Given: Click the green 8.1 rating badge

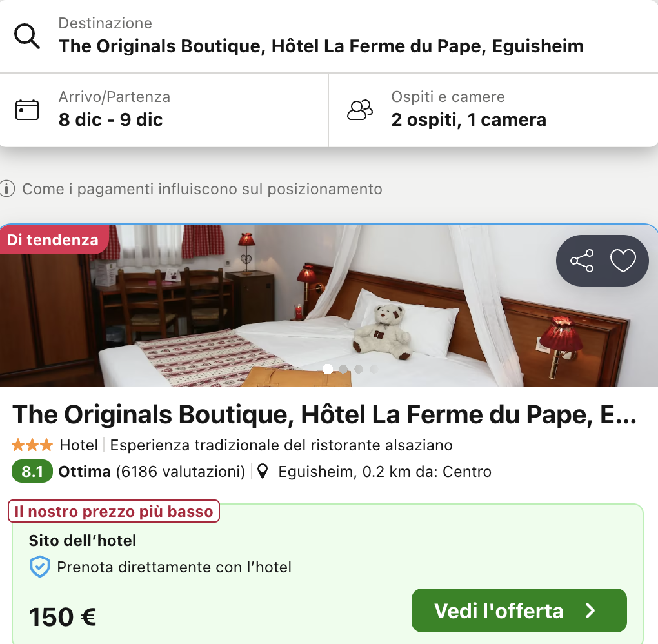Looking at the screenshot, I should click(32, 472).
